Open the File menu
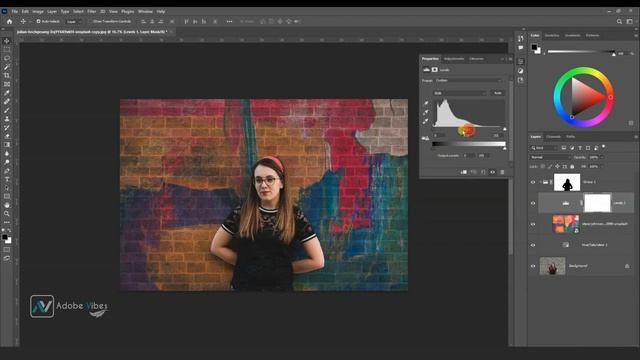Viewport: 640px width, 360px height. click(15, 11)
